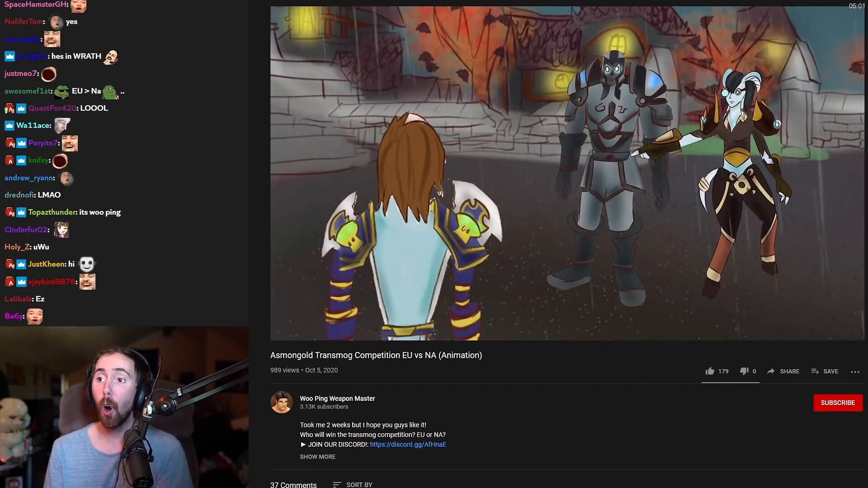Click the video title text

[x=376, y=355]
